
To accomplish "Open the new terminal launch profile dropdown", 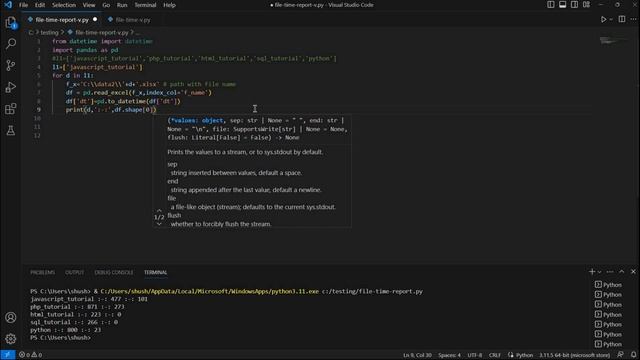I will click(599, 272).
